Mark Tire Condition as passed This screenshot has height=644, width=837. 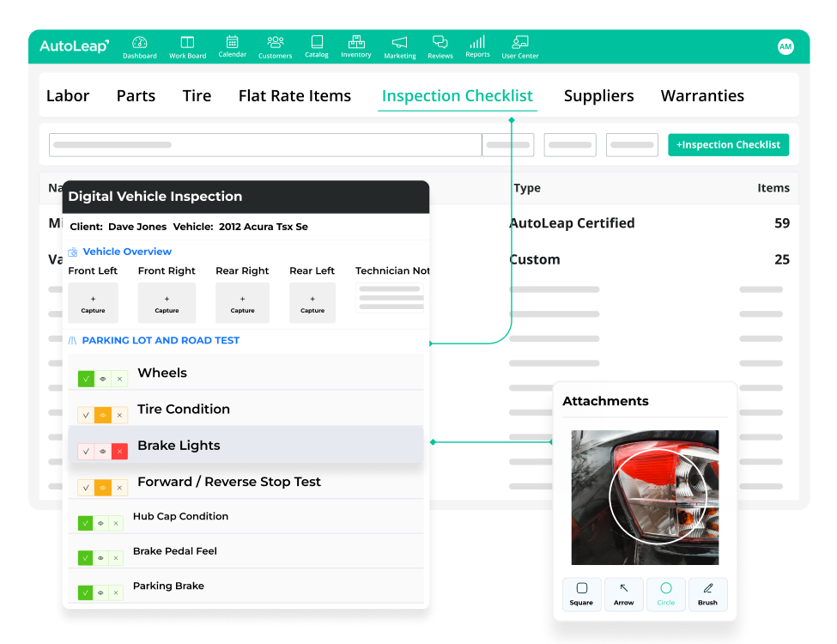[86, 415]
